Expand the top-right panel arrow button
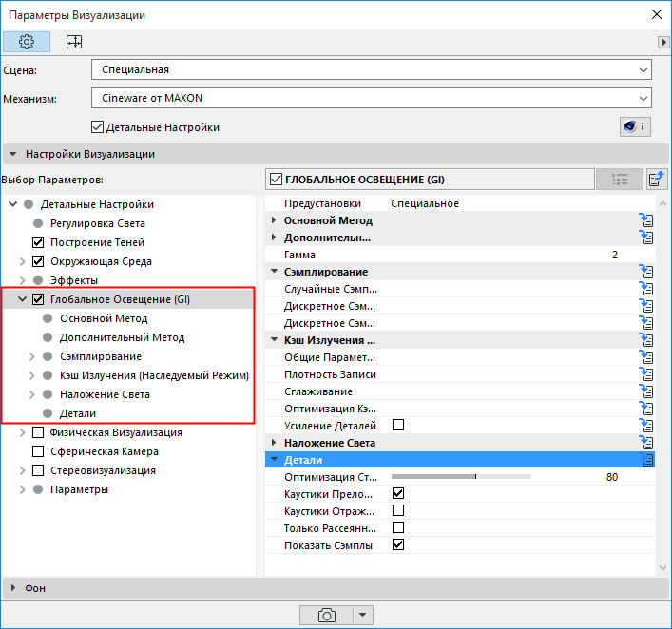This screenshot has height=629, width=672. click(663, 42)
